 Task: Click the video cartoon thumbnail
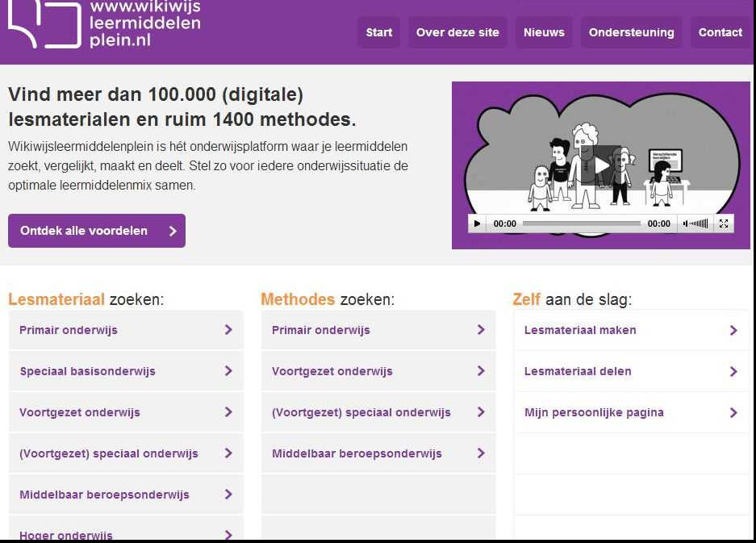click(x=601, y=165)
